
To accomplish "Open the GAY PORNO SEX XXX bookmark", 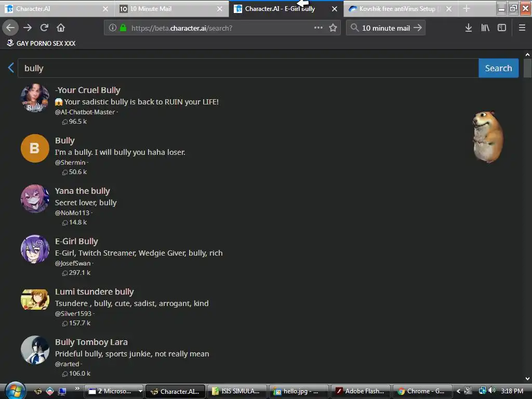I will pyautogui.click(x=42, y=43).
